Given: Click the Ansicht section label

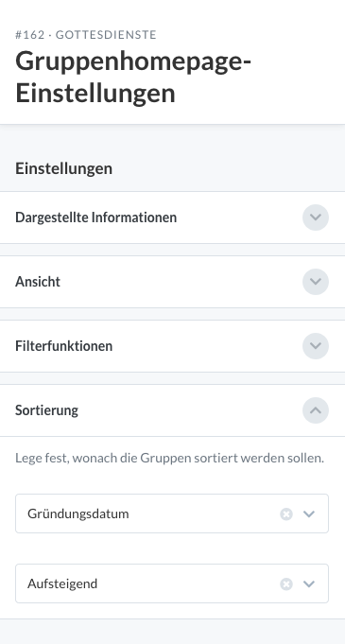Looking at the screenshot, I should 38,282.
